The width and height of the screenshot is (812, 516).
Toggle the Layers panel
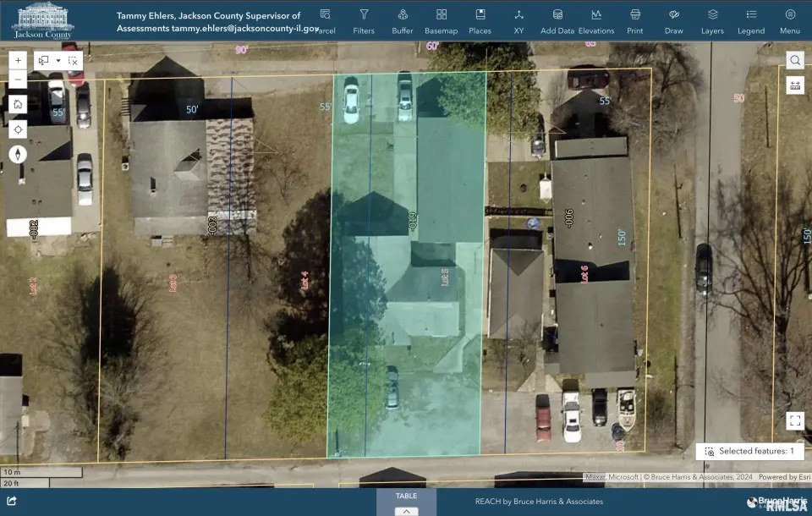pos(712,21)
